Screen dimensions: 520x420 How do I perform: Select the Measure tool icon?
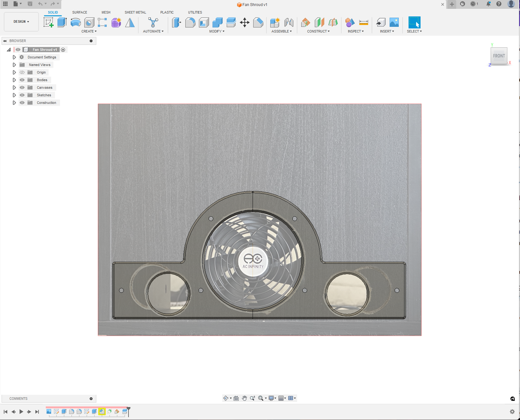click(363, 22)
